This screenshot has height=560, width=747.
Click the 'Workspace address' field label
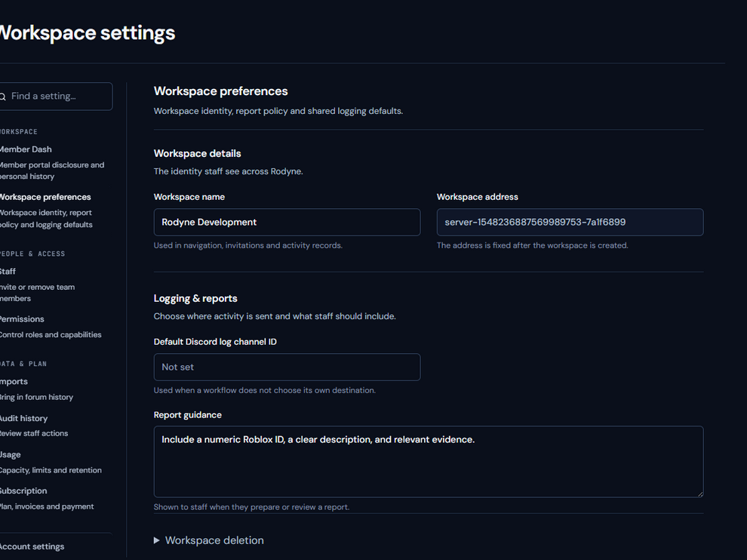[x=478, y=197]
